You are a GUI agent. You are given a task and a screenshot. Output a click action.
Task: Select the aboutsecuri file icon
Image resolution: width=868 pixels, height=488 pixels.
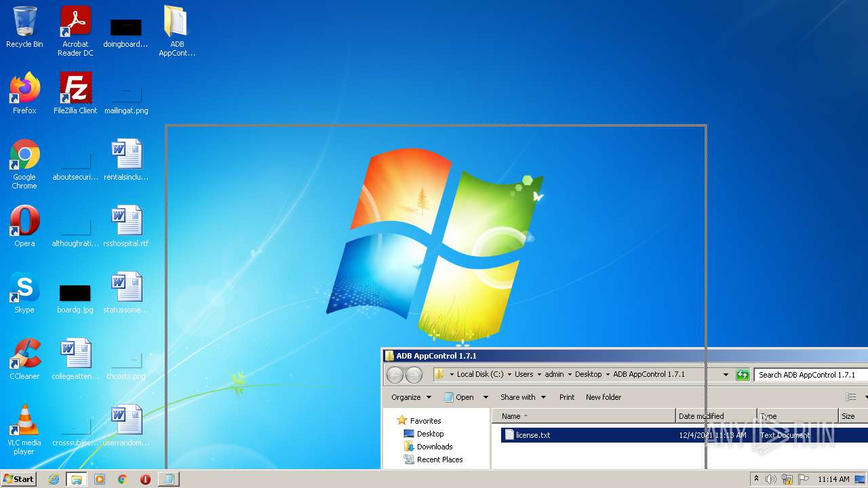(x=75, y=167)
